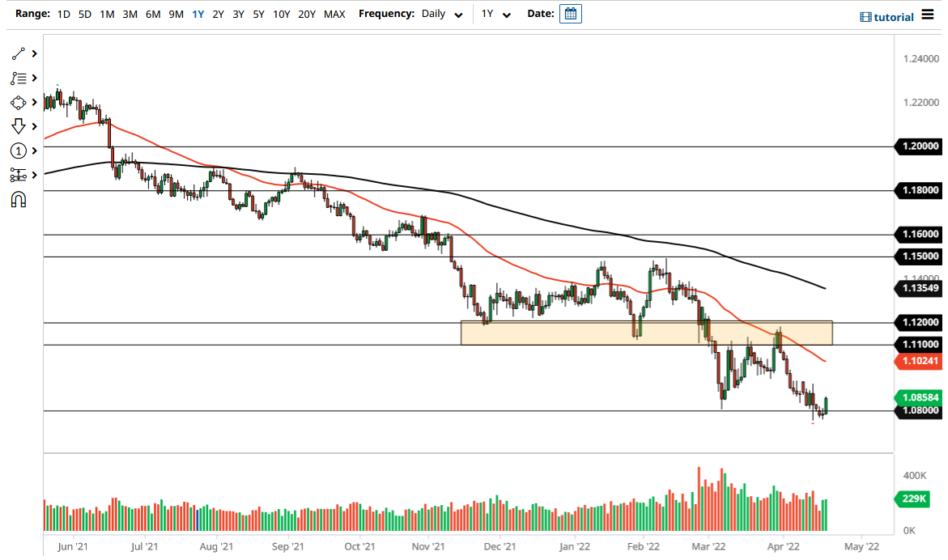Open the Date calendar picker icon

[x=571, y=14]
